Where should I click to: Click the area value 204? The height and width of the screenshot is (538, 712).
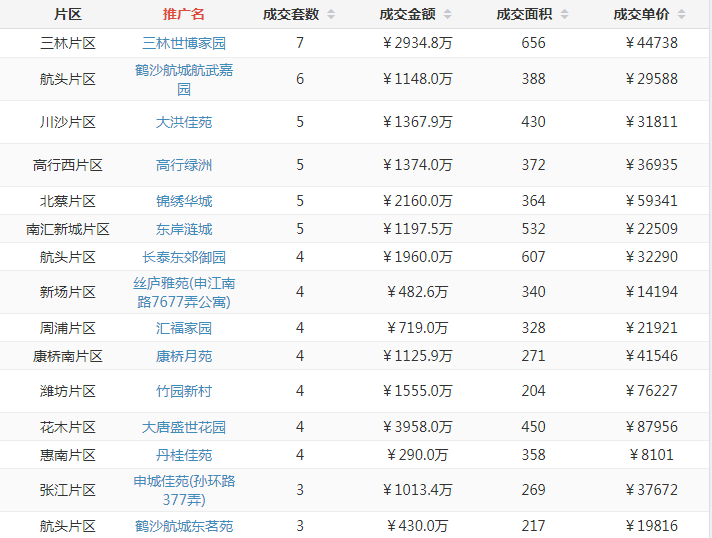click(x=534, y=391)
